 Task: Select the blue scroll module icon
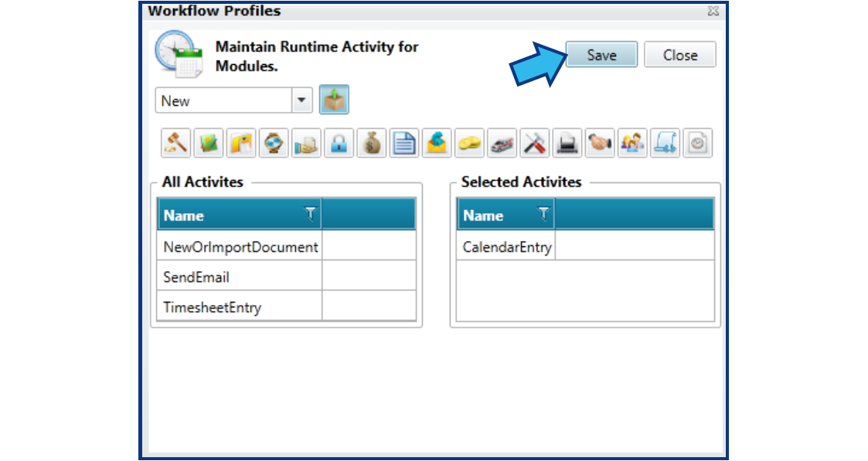point(665,143)
